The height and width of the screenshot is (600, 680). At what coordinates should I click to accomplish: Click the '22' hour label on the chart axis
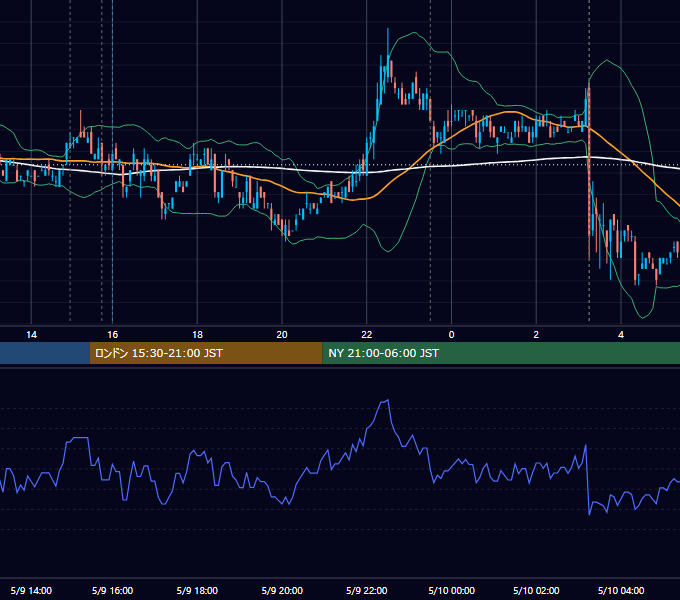(366, 335)
